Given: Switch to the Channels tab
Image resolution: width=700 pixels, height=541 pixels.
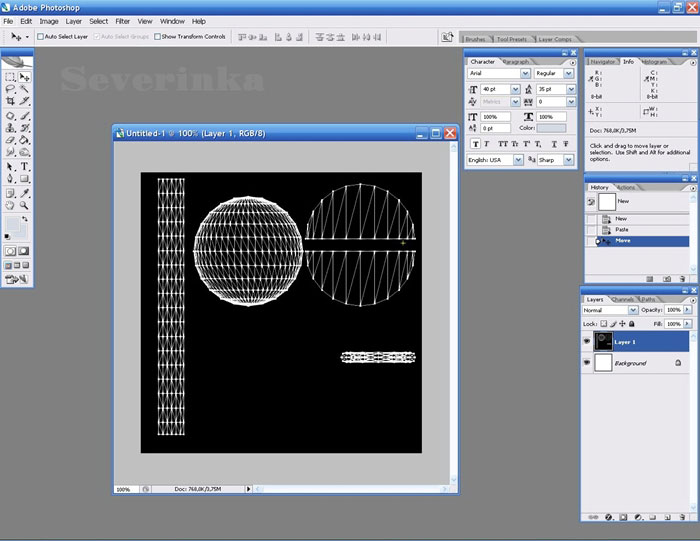Looking at the screenshot, I should click(x=624, y=299).
